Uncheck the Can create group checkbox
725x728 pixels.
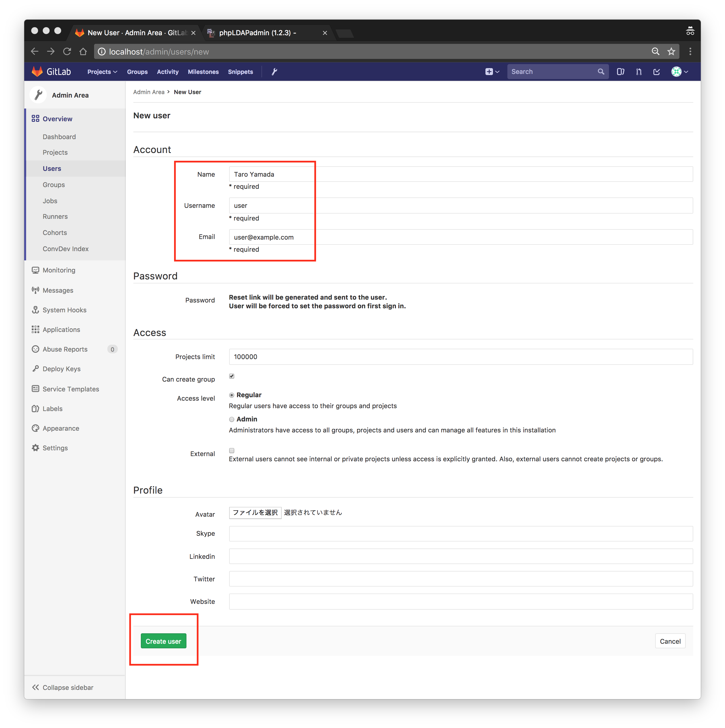(x=232, y=376)
